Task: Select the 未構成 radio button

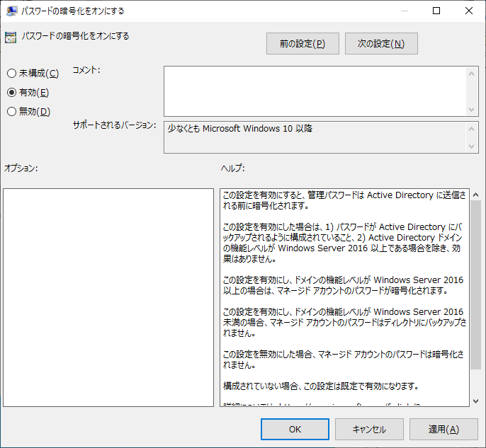Action: click(11, 74)
